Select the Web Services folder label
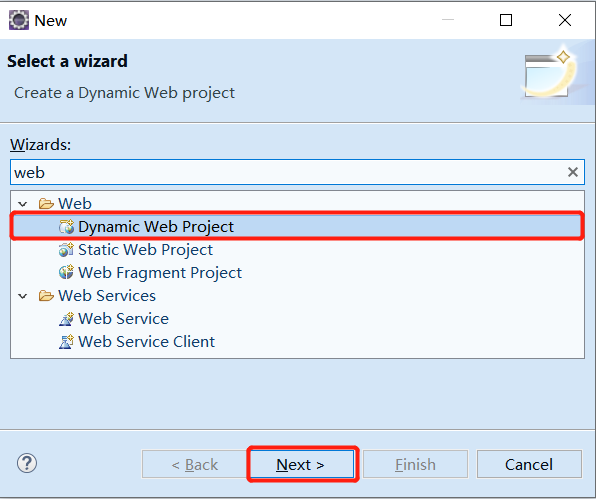Screen dimensions: 596x499 pos(107,296)
